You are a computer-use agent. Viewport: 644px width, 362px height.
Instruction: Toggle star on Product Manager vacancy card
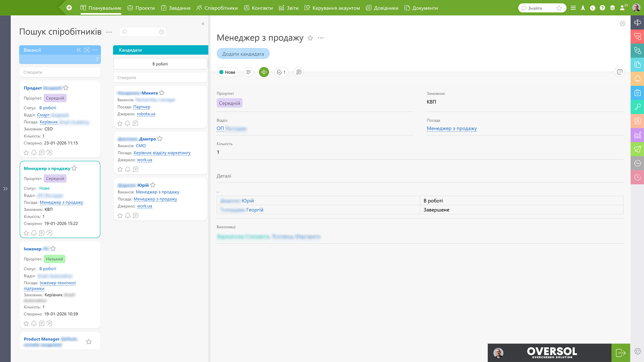click(89, 342)
